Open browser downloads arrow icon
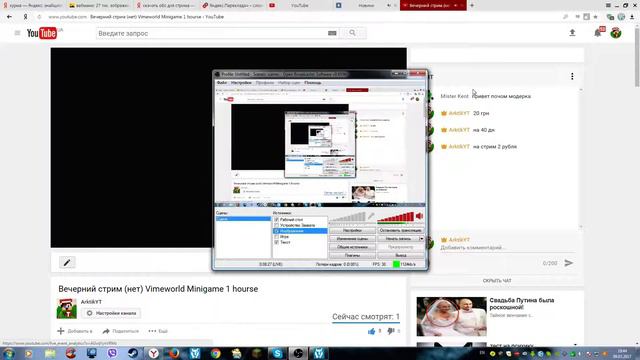The width and height of the screenshot is (640, 360). click(632, 17)
